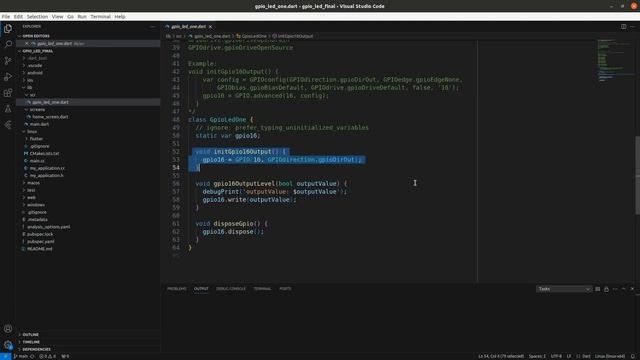Screen dimensions: 640x360
Task: Open the Source Control view
Action: click(x=8, y=61)
